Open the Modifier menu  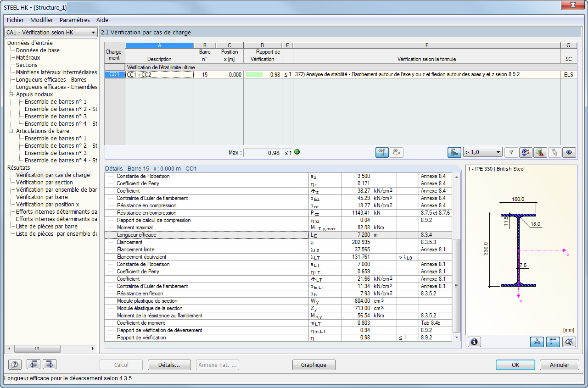[42, 20]
